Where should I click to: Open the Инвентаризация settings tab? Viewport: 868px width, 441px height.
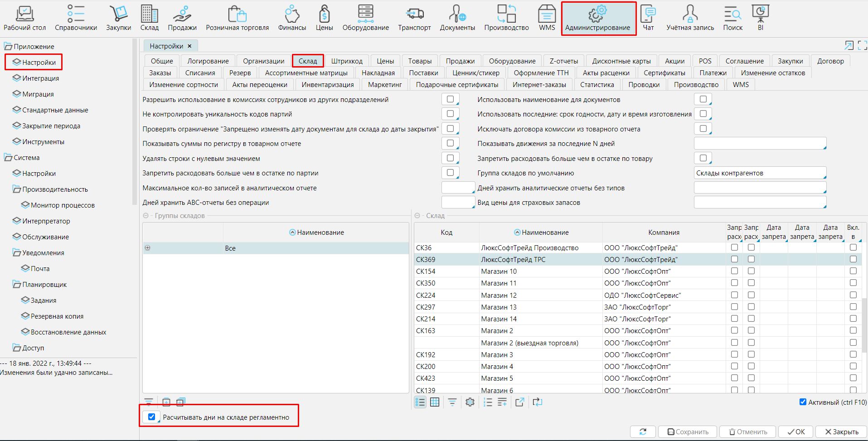[x=327, y=85]
